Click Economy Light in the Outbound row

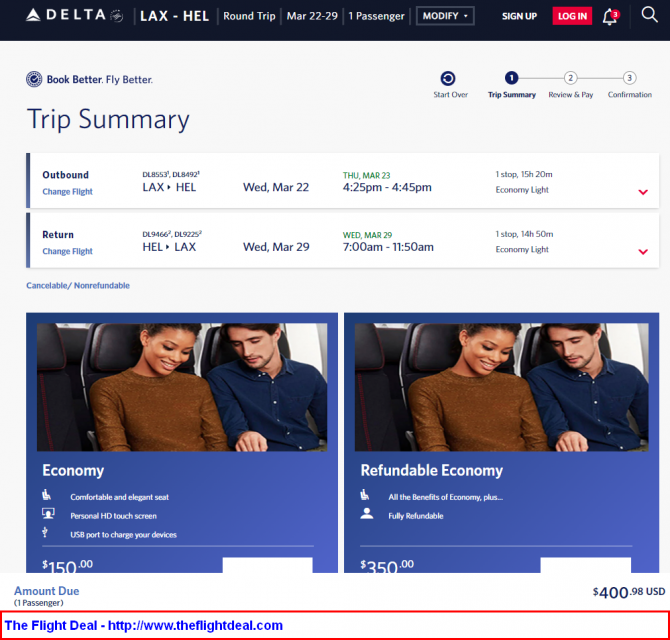point(522,190)
